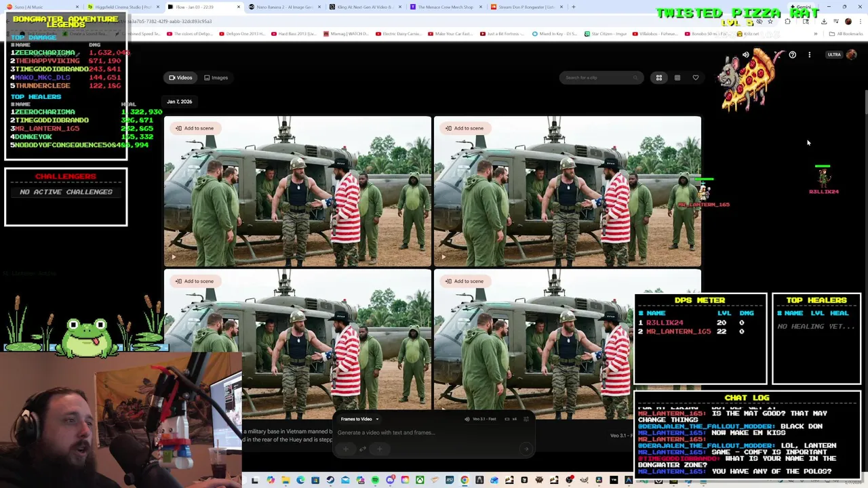Expand the 'Frames to Video' mode dropdown

[359, 419]
